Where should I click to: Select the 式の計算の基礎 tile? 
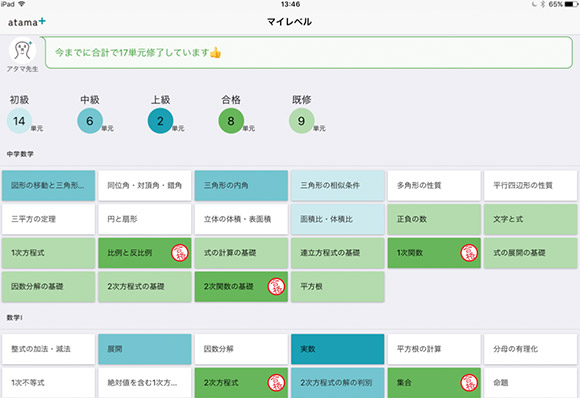tap(241, 253)
